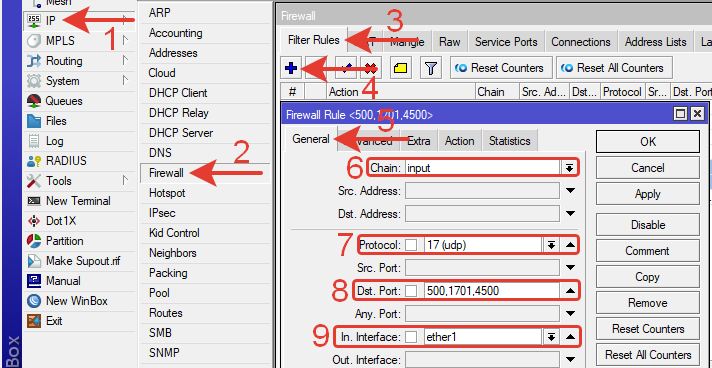
Task: Expand the Src. Address field arrow
Action: point(571,191)
